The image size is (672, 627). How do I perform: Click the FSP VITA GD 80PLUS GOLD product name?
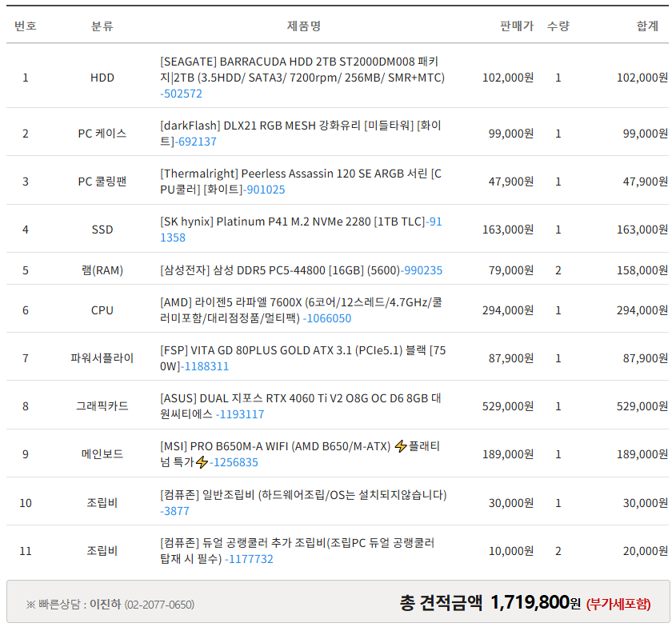[x=303, y=357]
